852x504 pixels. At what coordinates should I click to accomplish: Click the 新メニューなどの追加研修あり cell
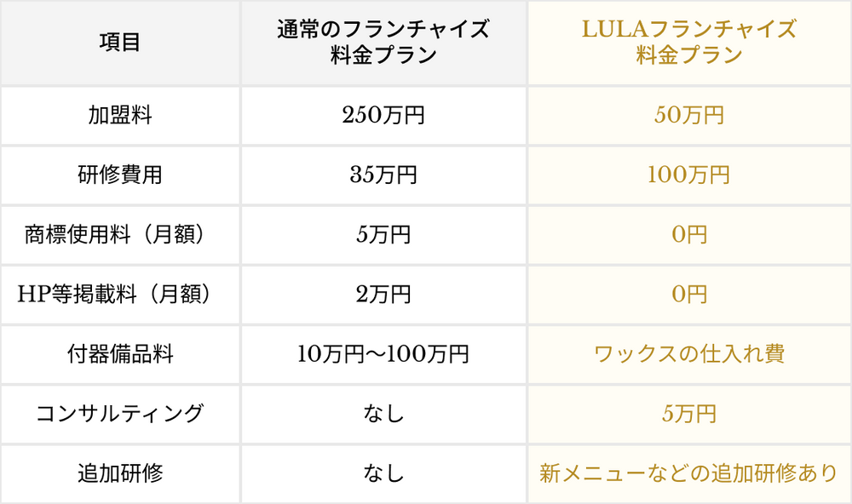point(689,474)
